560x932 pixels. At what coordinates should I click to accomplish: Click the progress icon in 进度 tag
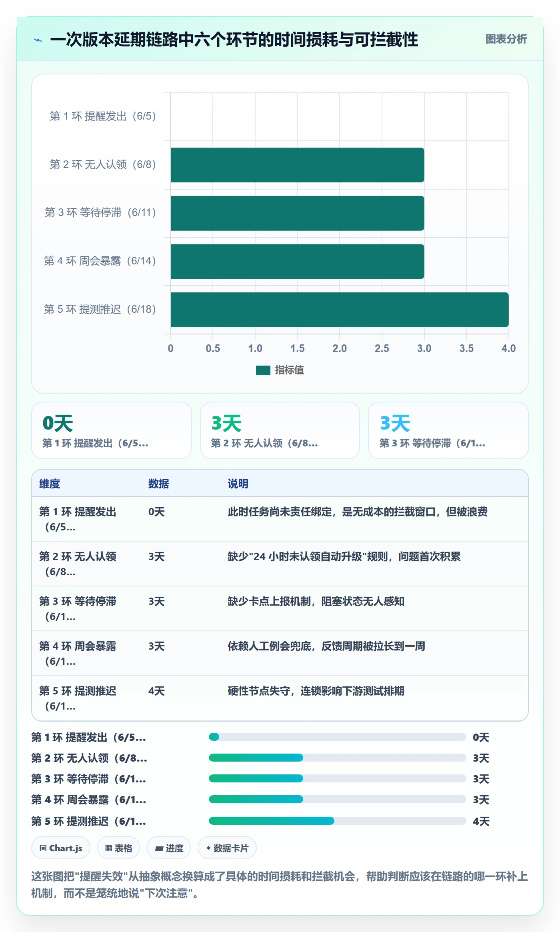[159, 848]
